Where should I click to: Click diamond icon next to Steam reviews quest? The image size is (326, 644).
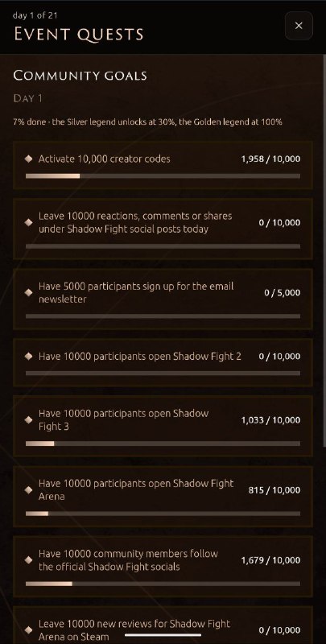pyautogui.click(x=28, y=630)
